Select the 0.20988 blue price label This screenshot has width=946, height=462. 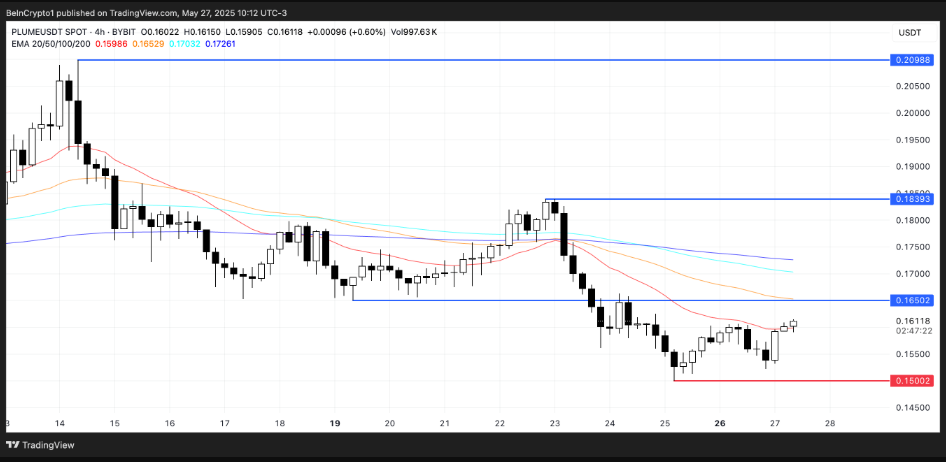[912, 60]
